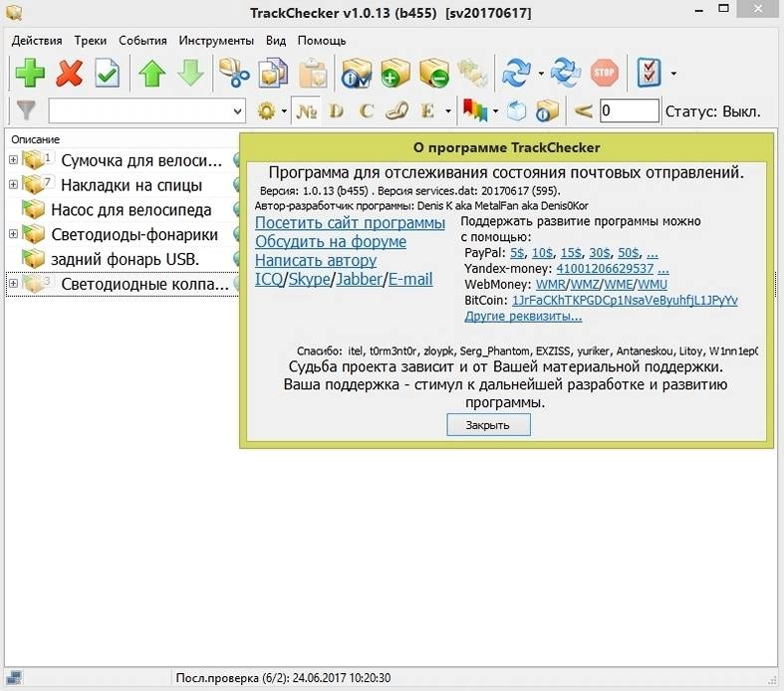This screenshot has height=691, width=784.
Task: Add a new track with green plus
Action: tap(30, 74)
